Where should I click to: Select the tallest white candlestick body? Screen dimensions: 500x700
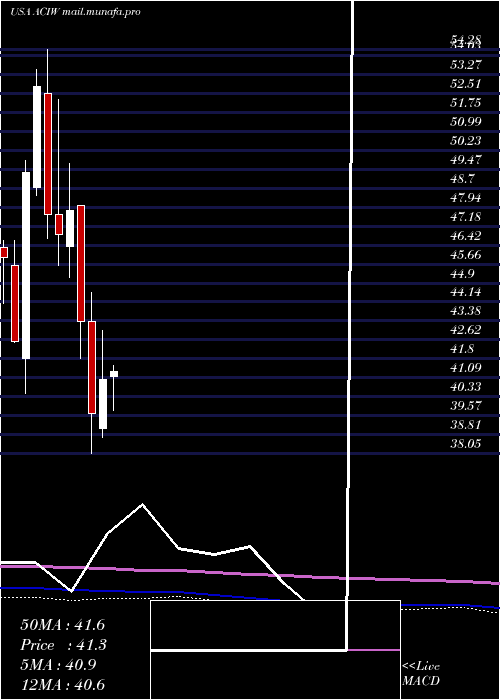point(26,265)
